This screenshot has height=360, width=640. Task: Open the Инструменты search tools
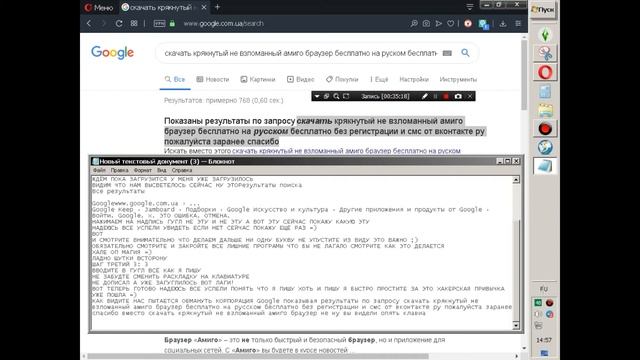458,79
